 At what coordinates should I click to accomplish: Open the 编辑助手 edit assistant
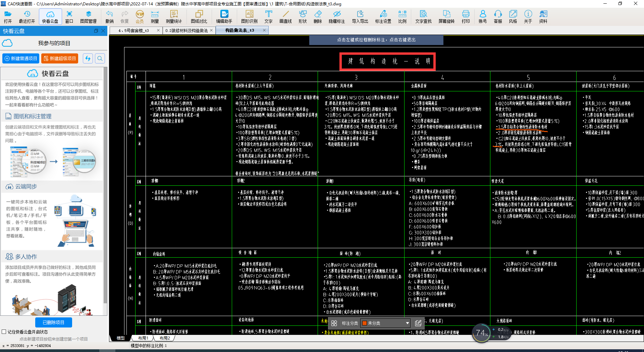(224, 16)
